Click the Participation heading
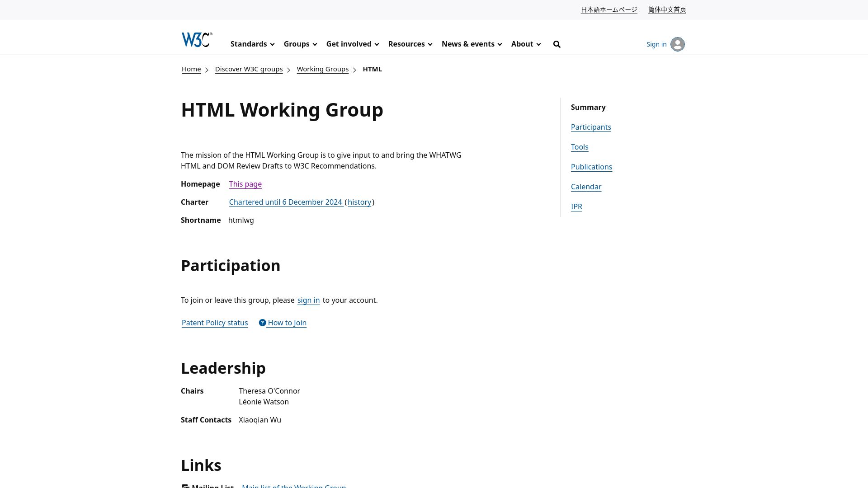868x488 pixels. pyautogui.click(x=231, y=266)
